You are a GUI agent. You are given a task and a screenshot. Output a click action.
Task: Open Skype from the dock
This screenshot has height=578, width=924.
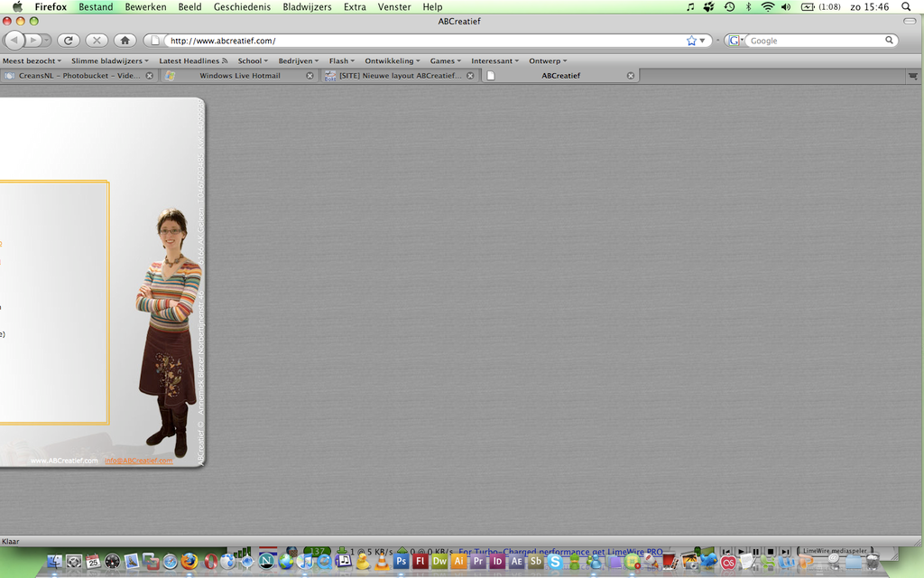[x=554, y=562]
